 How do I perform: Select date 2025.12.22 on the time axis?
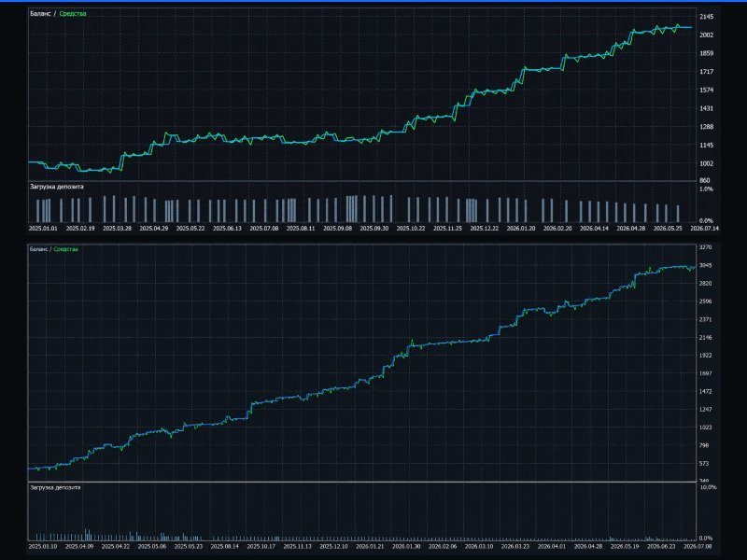click(x=484, y=229)
